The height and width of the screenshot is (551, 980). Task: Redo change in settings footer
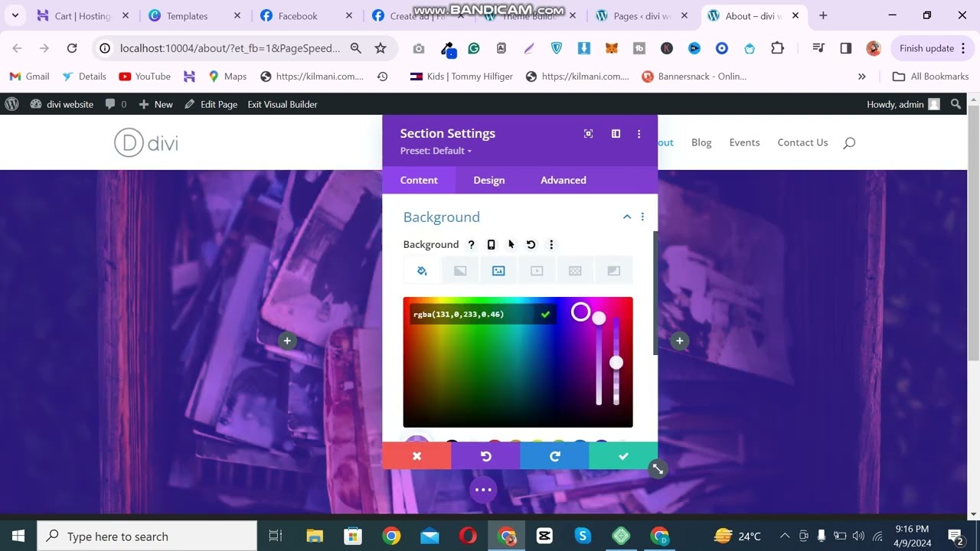(554, 456)
